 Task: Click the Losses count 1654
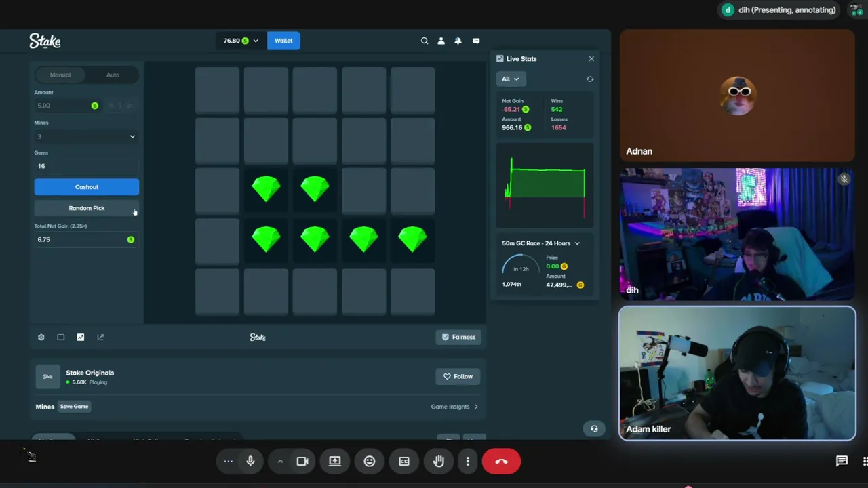[559, 127]
